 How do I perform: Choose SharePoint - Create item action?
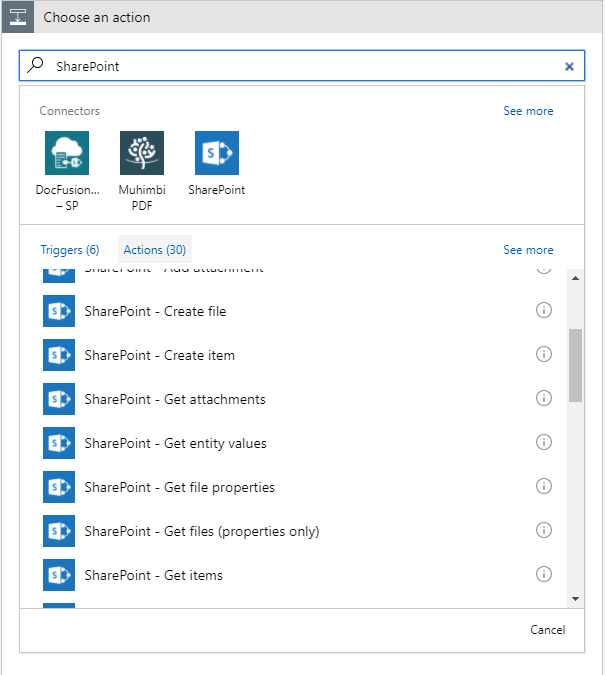pos(160,355)
